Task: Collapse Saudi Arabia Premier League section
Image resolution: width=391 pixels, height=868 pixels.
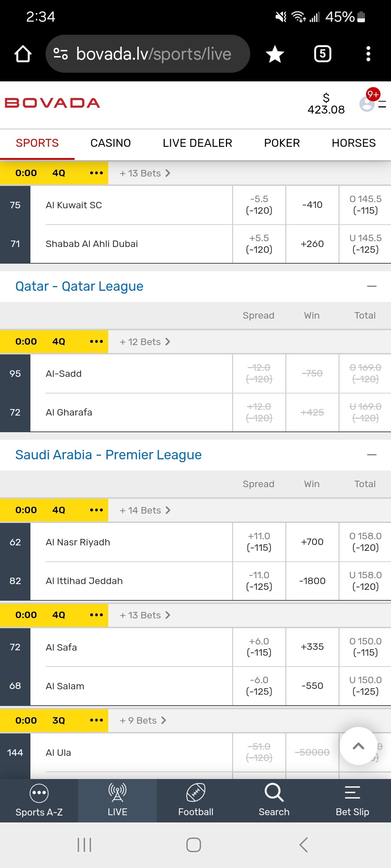Action: (372, 455)
